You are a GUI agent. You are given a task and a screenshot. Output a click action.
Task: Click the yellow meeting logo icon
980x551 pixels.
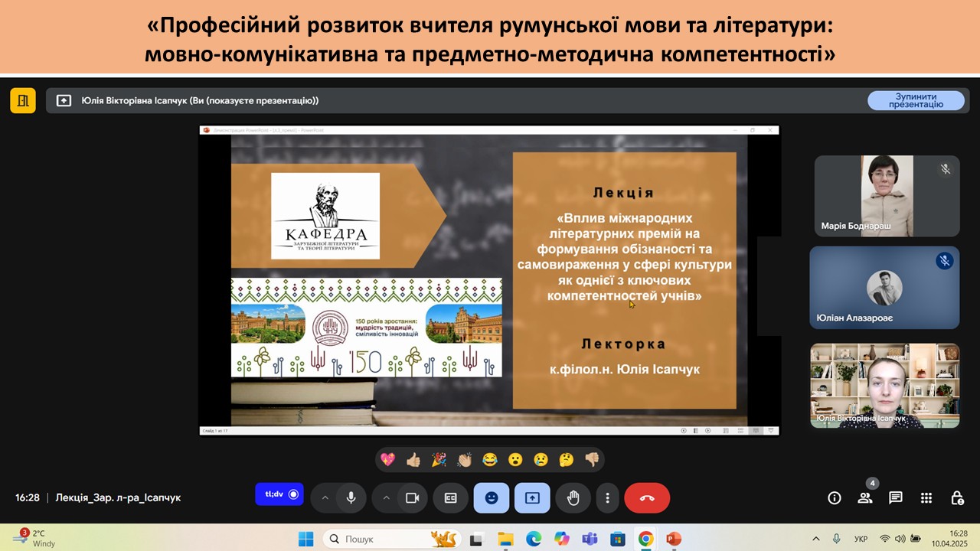(23, 100)
